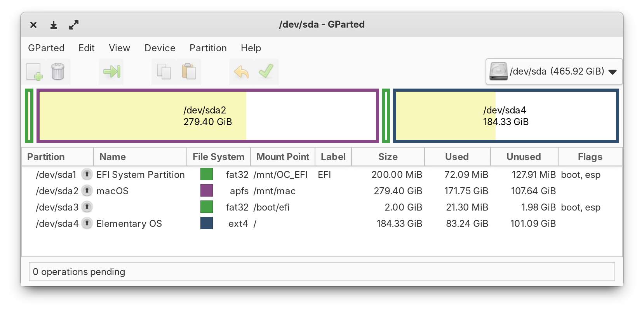Screen dimensions: 644x317
Task: Click the dark blue ext4 color swatch
Action: (x=207, y=223)
